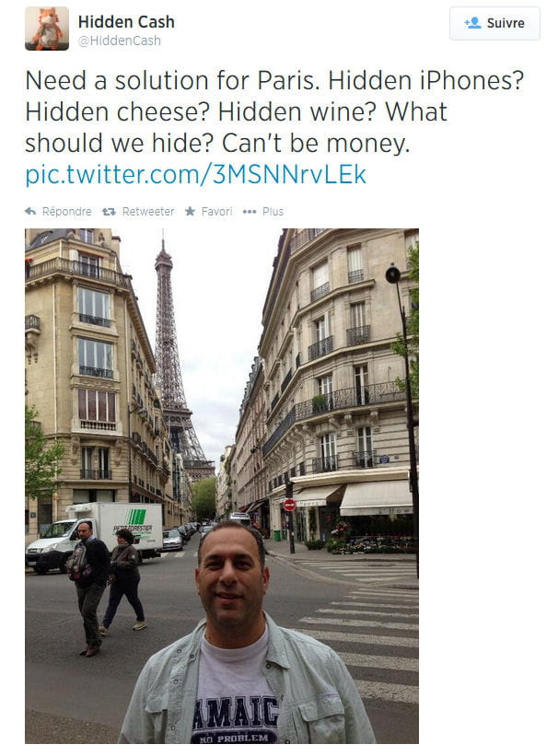Click the Suivre follow button
This screenshot has height=756, width=547.
[495, 23]
